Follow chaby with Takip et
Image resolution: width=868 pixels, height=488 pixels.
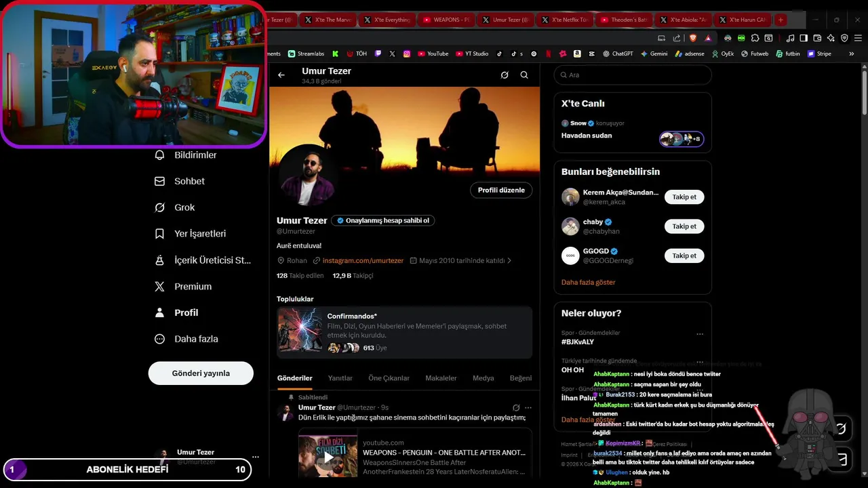coord(684,226)
